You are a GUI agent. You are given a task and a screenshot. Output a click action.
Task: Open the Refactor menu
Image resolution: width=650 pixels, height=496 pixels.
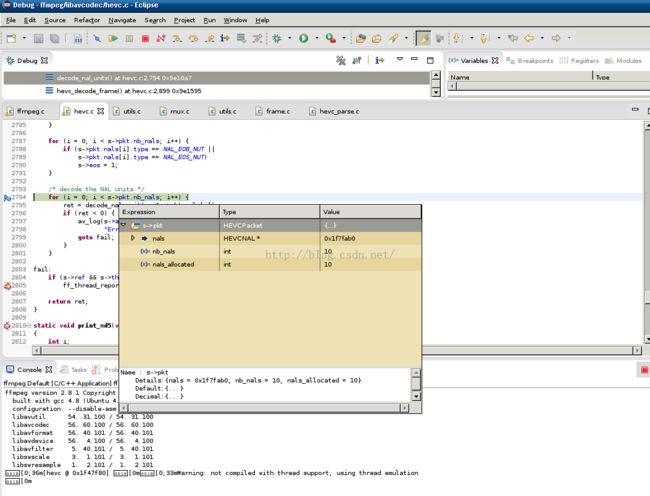87,20
